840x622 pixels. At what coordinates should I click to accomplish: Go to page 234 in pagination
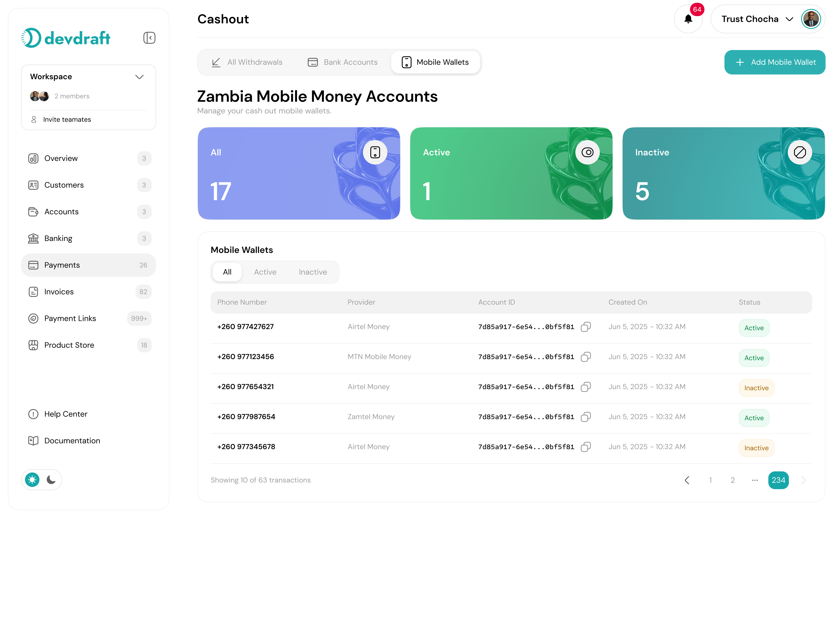(x=778, y=480)
